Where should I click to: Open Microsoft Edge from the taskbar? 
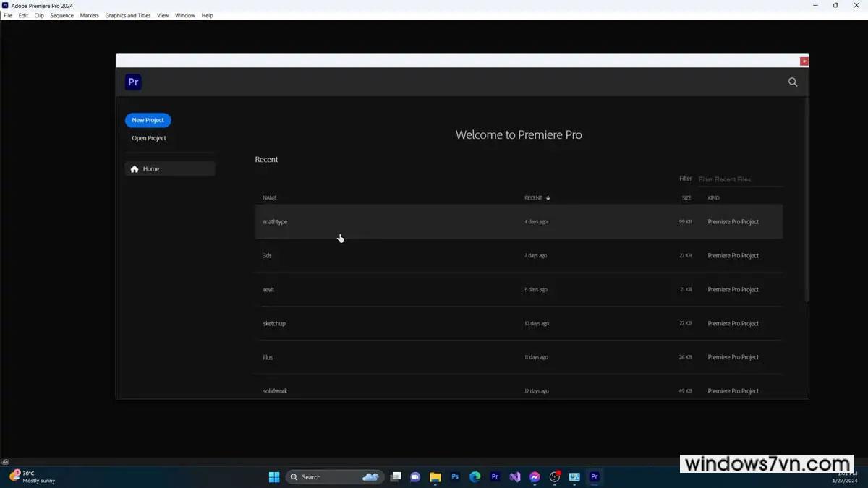[475, 477]
